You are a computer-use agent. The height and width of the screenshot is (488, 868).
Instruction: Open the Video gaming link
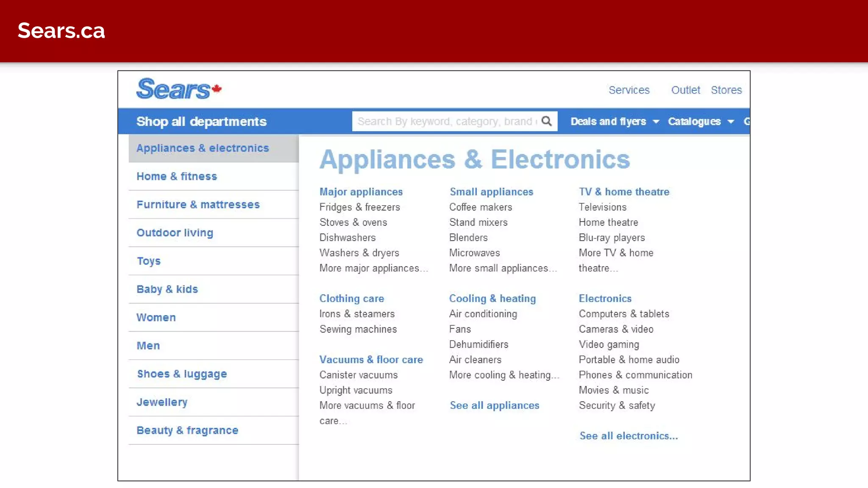pos(609,344)
